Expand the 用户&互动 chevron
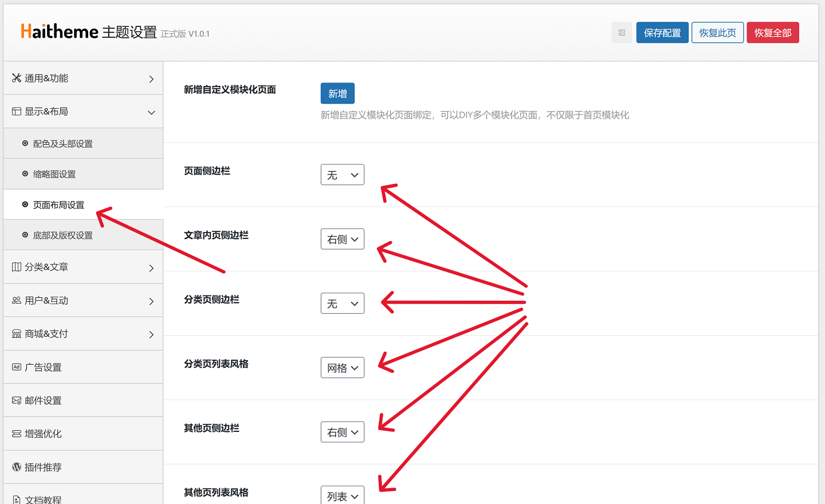This screenshot has height=504, width=825. click(151, 301)
